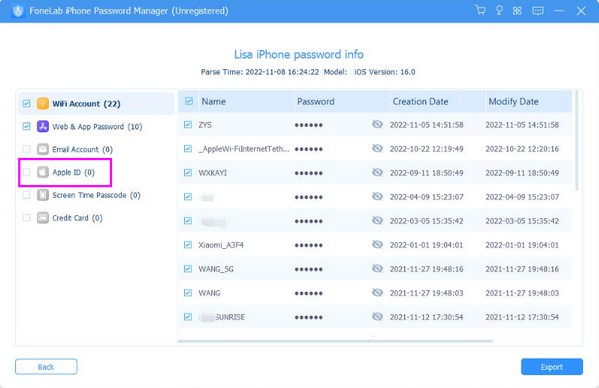Open the four-square menu icon
This screenshot has height=388, width=599.
point(517,11)
